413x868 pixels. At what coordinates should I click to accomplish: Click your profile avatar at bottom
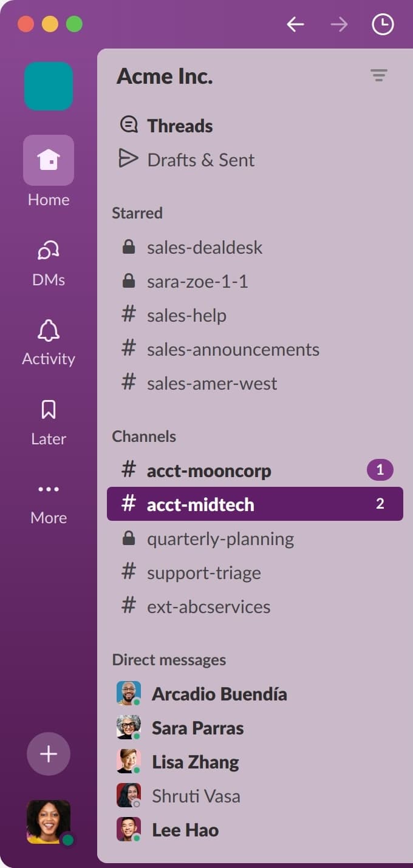point(49,822)
